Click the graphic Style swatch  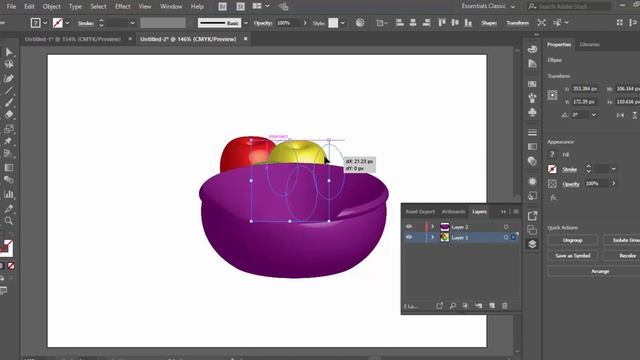tap(333, 23)
